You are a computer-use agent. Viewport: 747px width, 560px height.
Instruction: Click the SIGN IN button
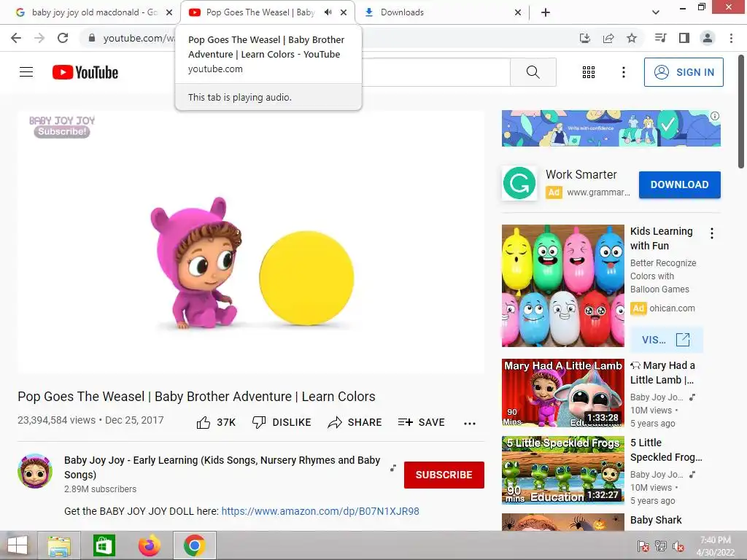(x=684, y=72)
